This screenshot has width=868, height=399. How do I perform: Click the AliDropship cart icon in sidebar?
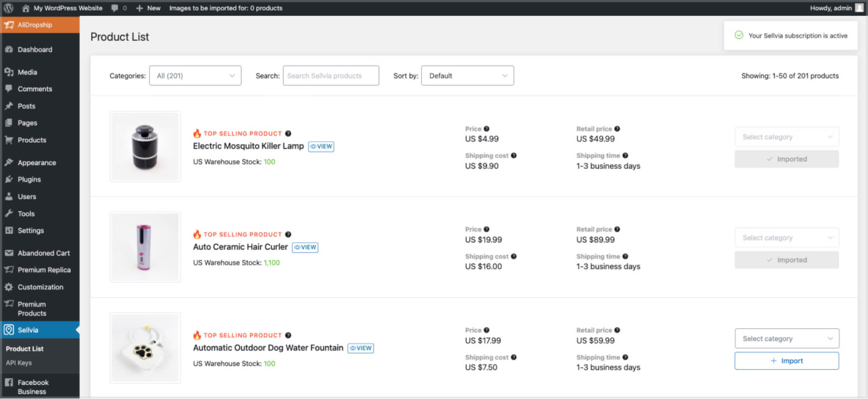(9, 25)
